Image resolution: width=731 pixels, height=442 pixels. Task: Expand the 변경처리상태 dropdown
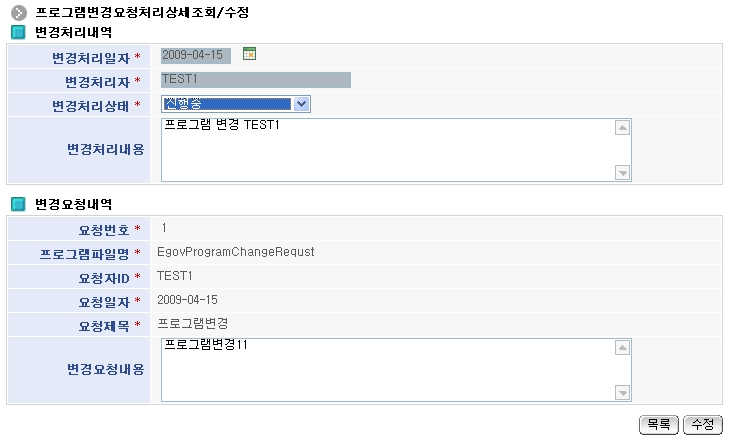pos(303,103)
